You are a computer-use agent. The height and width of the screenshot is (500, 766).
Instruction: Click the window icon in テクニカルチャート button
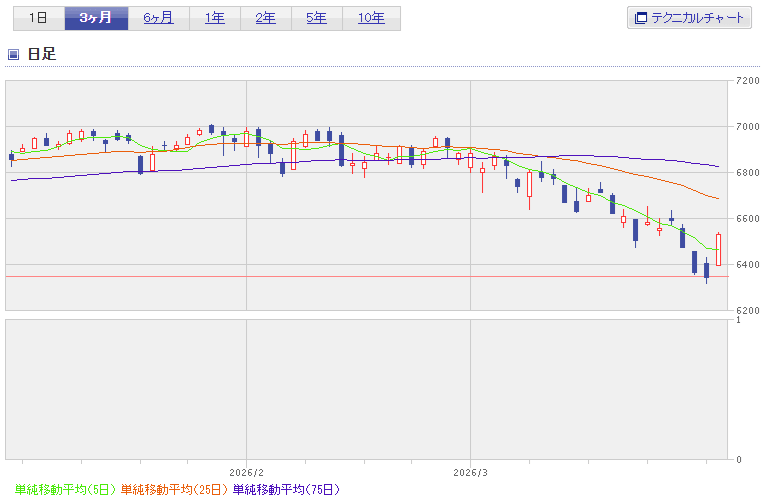click(x=640, y=18)
